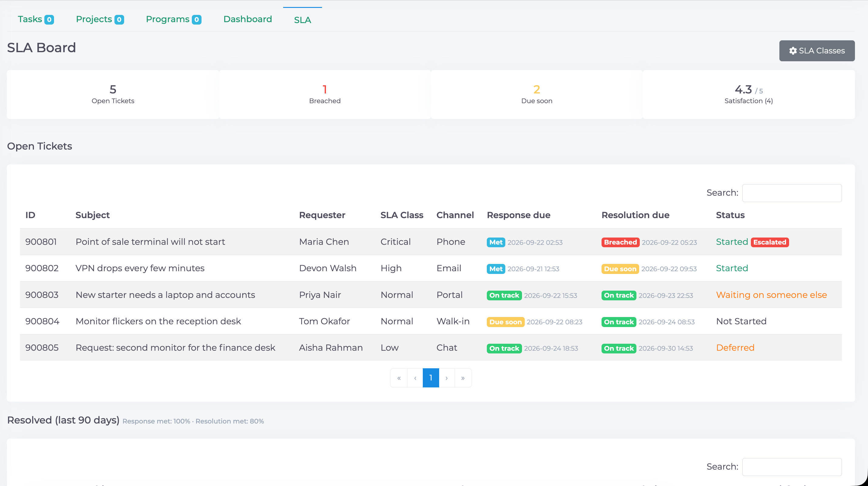Sort by Subject column header
Viewport: 868px width, 486px height.
(93, 215)
